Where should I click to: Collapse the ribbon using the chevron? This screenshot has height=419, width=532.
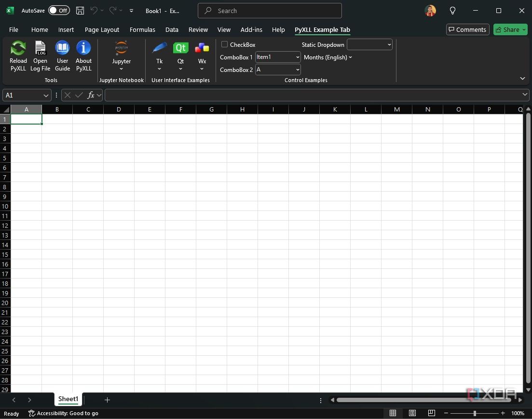click(x=522, y=78)
